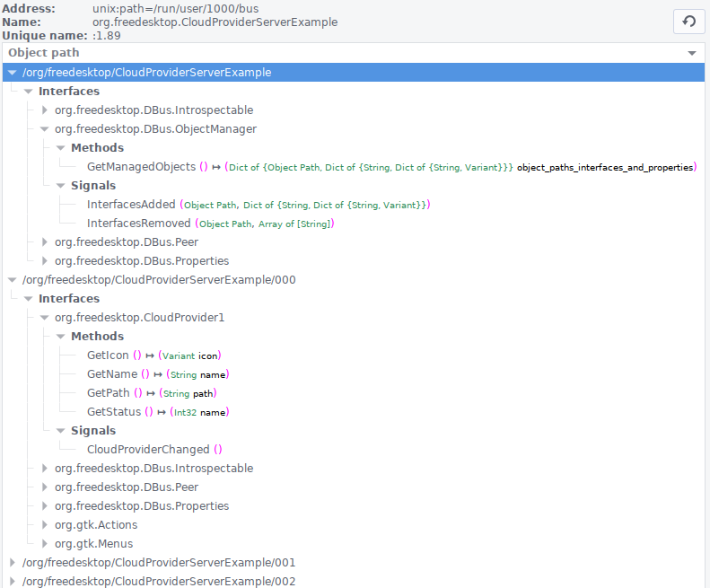The height and width of the screenshot is (588, 710).
Task: Expand the CloudProviderServerExample/001 object path
Action: coord(13,563)
